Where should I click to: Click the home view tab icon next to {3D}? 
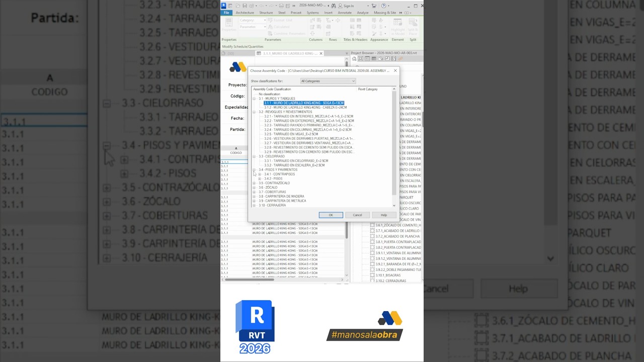pos(223,53)
